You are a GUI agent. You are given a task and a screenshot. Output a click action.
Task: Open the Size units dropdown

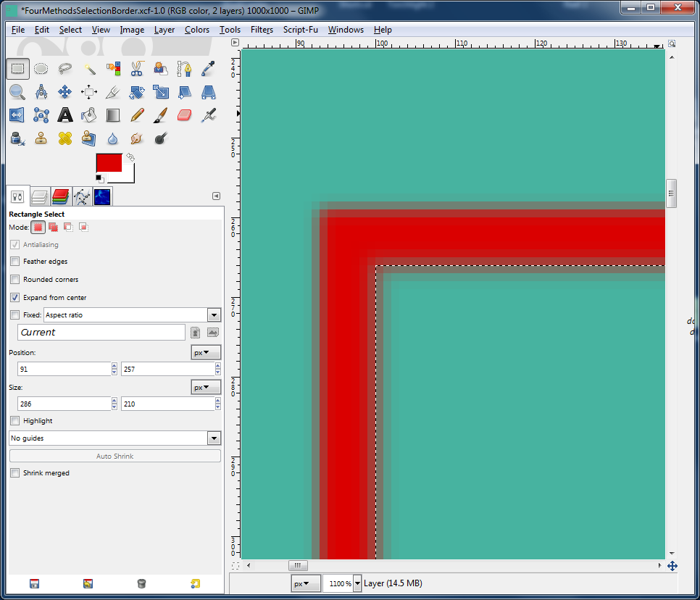pos(206,386)
